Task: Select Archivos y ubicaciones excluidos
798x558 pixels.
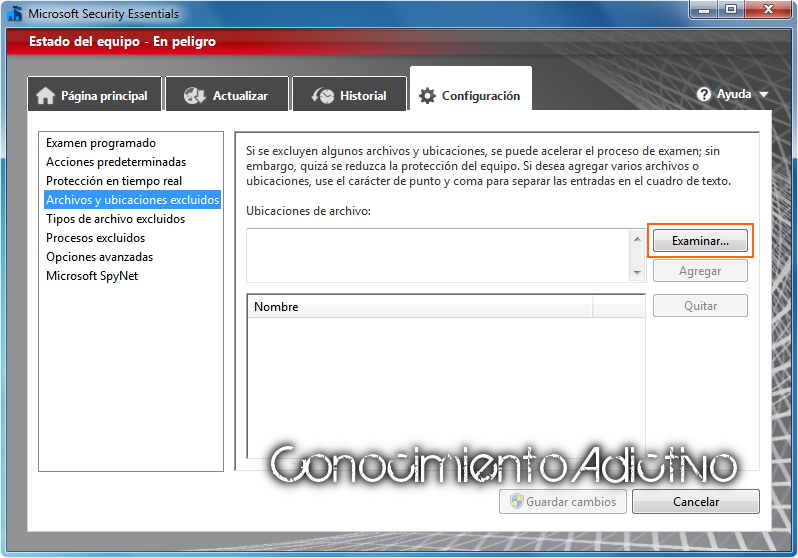Action: pos(132,200)
